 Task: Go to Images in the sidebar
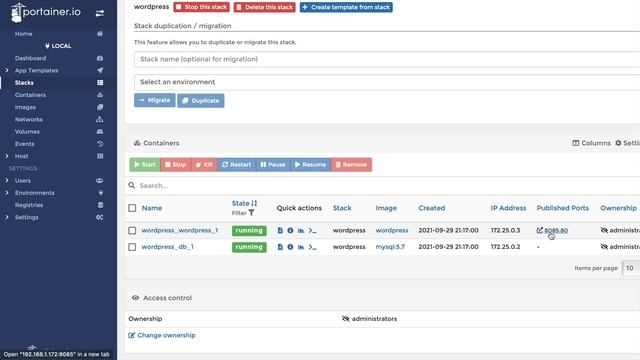[25, 107]
